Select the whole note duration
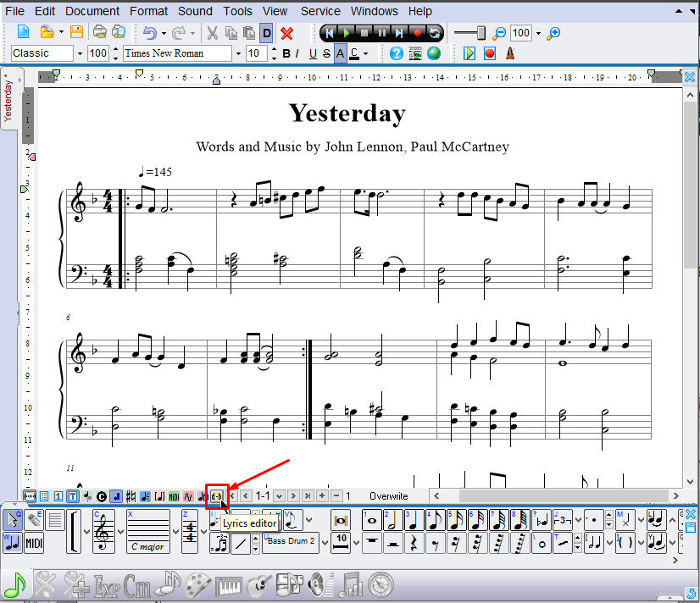This screenshot has height=603, width=700. pyautogui.click(x=372, y=520)
